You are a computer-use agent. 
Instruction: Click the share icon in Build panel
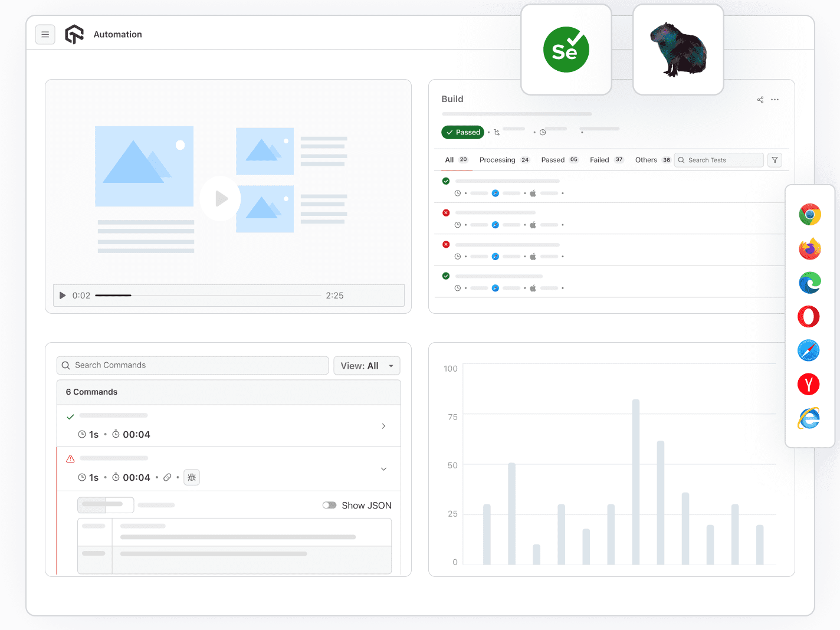coord(760,100)
